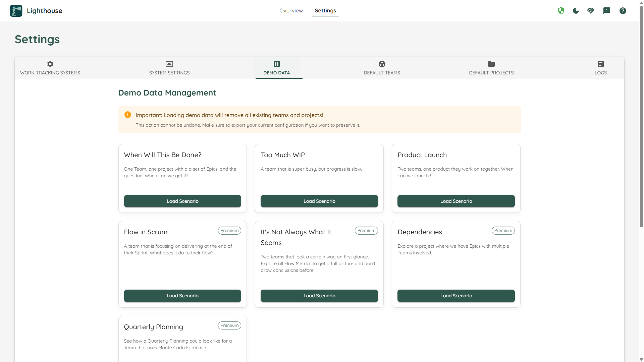The width and height of the screenshot is (644, 362).
Task: Load the Product Launch scenario
Action: click(x=456, y=201)
